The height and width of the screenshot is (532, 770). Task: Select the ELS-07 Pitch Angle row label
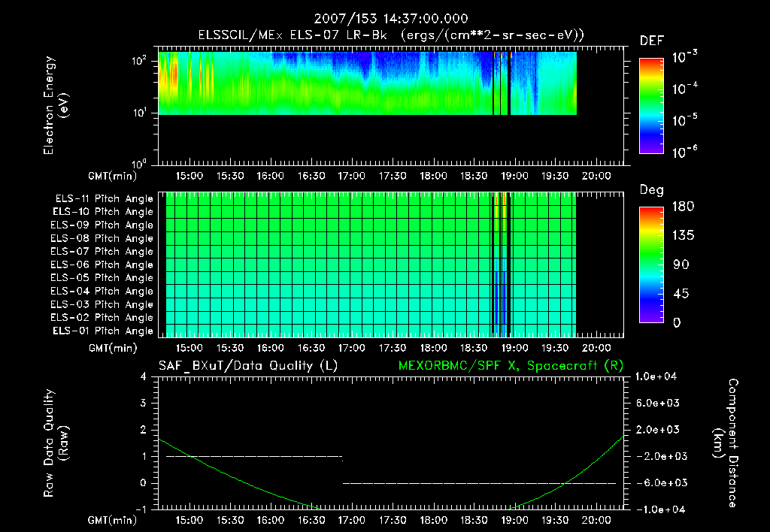click(102, 251)
